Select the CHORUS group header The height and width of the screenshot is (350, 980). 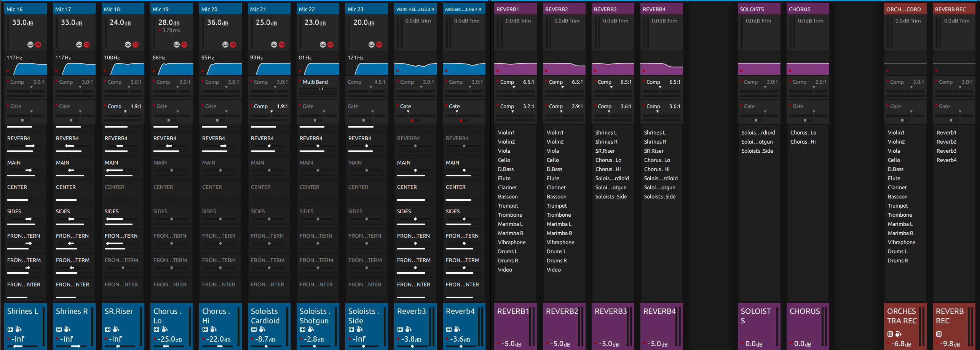808,9
